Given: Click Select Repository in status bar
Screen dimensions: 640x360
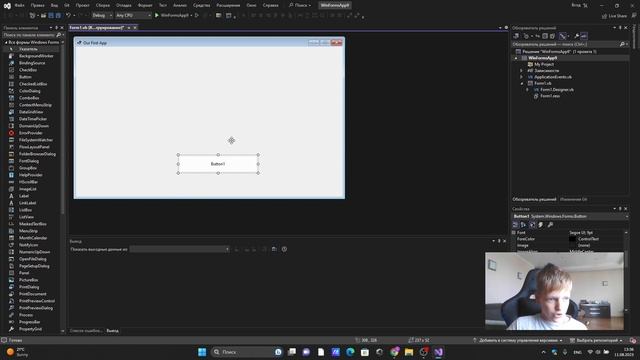Looking at the screenshot, I should (x=596, y=340).
